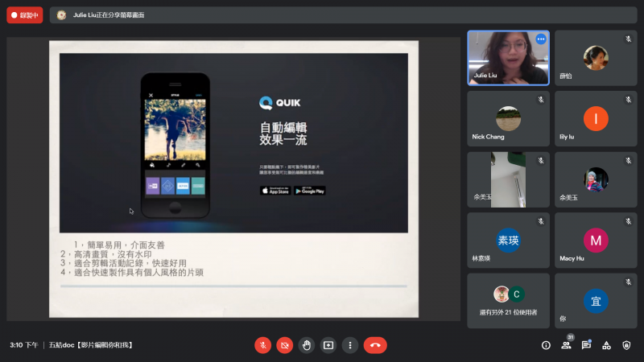This screenshot has width=644, height=362.
Task: Click the X close icon on phone mockup
Action: tap(151, 95)
